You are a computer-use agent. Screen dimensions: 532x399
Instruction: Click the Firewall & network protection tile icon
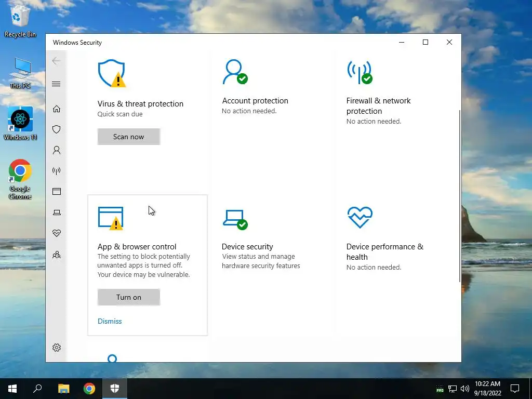tap(360, 72)
